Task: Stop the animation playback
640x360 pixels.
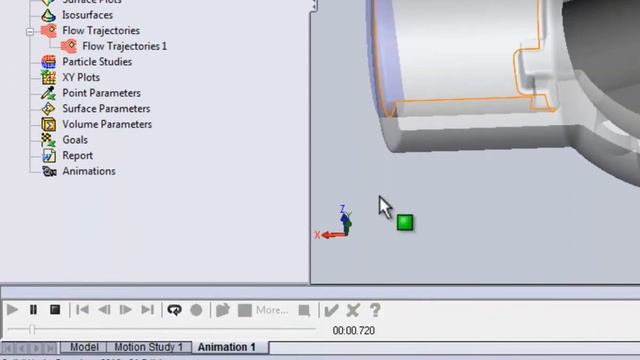Action: 55,310
